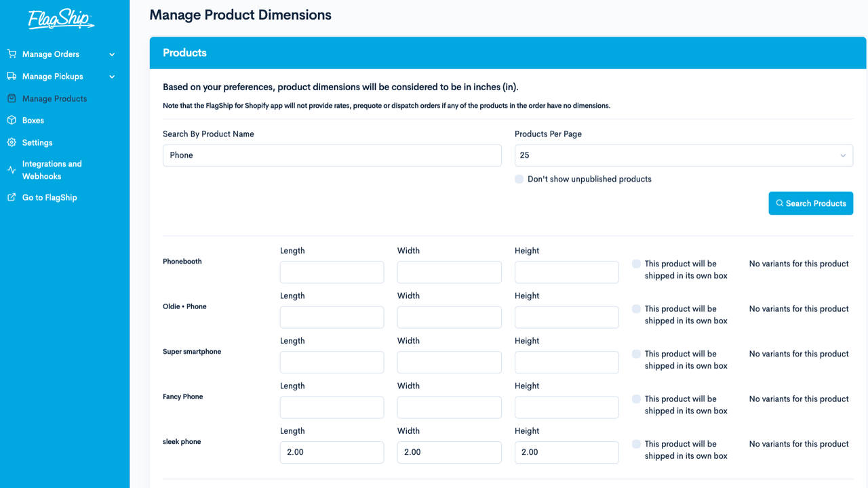Click the external link icon beside Go to FlagShip

11,197
